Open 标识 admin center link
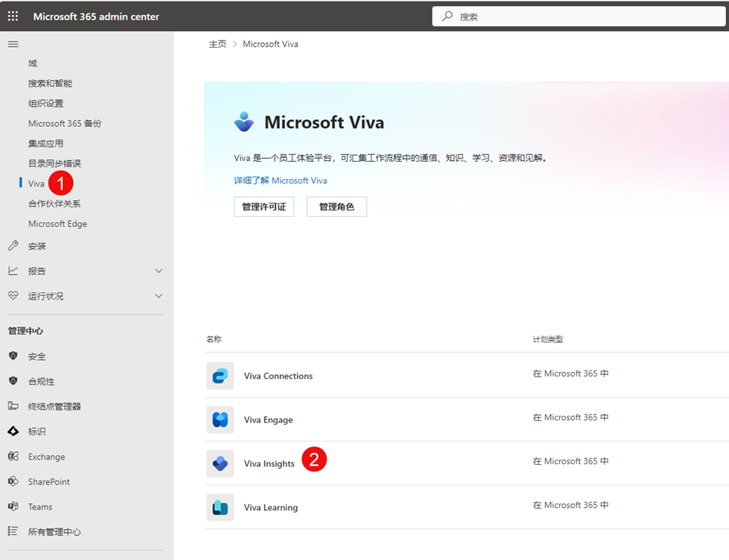Screen dimensions: 729x560 click(x=37, y=432)
